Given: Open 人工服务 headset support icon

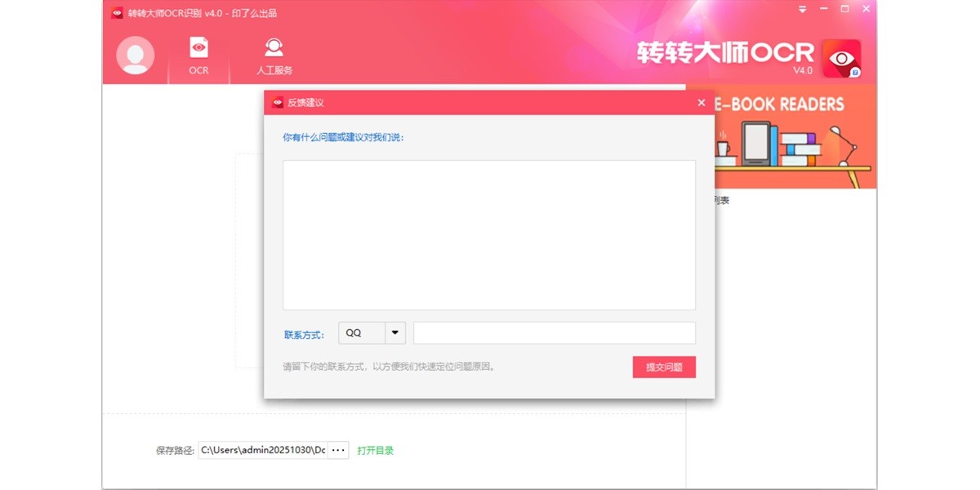Looking at the screenshot, I should (x=274, y=47).
